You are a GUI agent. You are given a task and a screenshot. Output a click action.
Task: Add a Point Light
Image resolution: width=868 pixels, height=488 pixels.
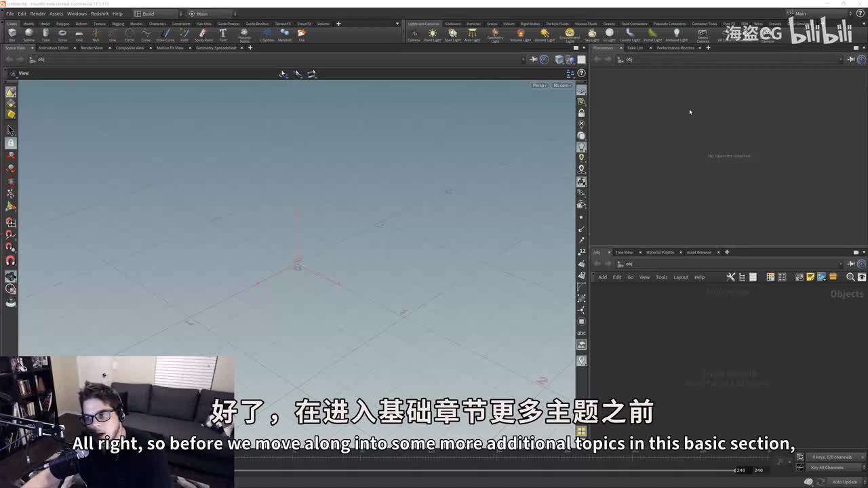(433, 35)
